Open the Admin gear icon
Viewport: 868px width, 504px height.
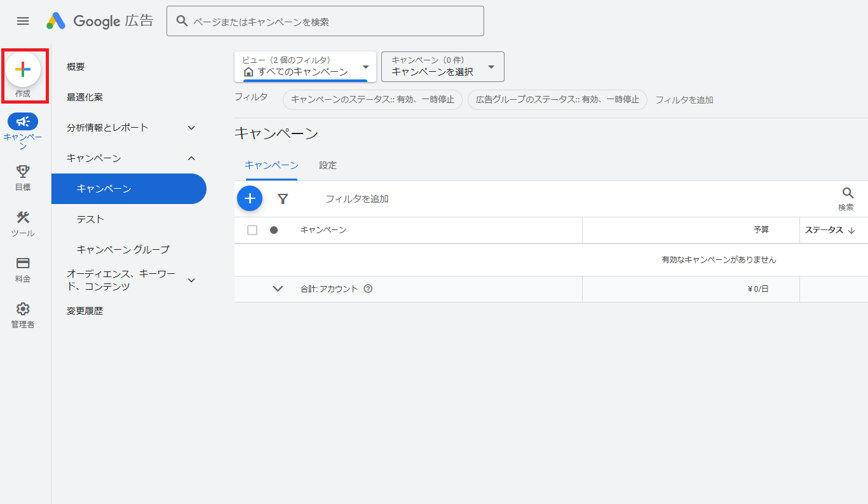[x=23, y=309]
